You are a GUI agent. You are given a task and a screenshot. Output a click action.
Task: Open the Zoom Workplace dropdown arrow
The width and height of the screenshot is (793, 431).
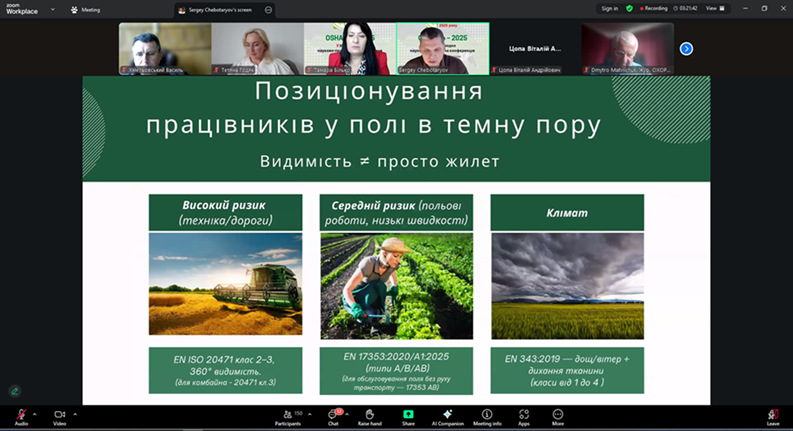53,9
